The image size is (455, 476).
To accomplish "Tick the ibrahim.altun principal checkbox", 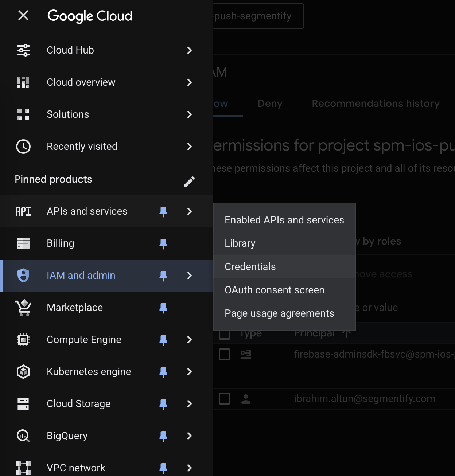I will (x=225, y=399).
